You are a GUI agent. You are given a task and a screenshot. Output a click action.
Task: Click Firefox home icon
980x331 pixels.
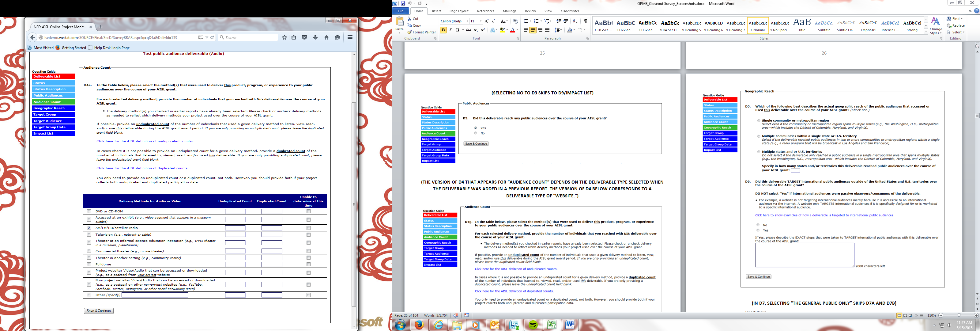326,37
